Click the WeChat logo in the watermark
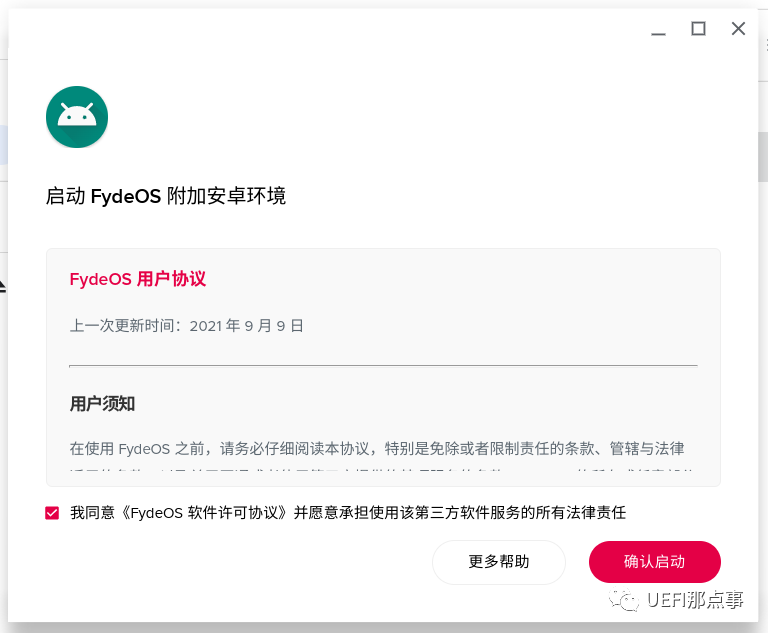 [x=627, y=600]
